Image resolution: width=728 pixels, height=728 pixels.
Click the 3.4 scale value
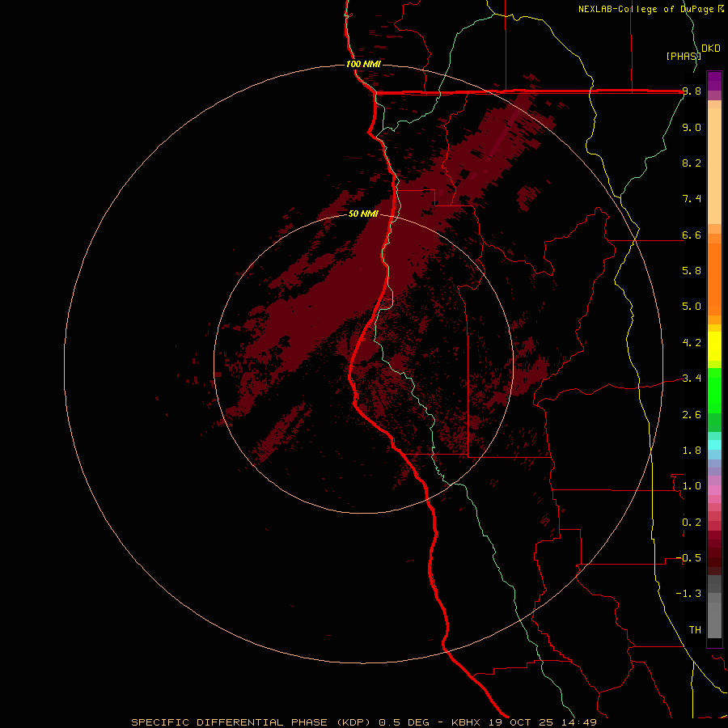692,379
